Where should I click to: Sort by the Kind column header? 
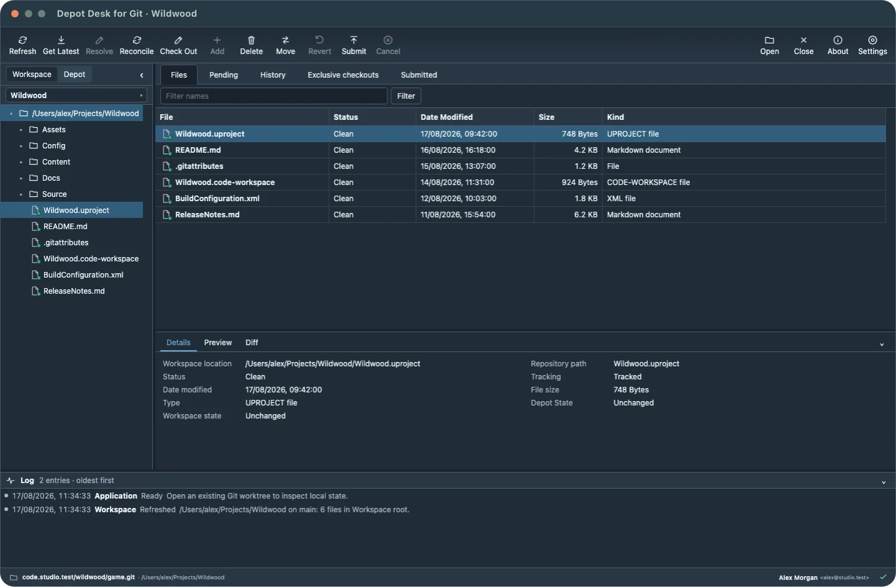[x=744, y=117]
